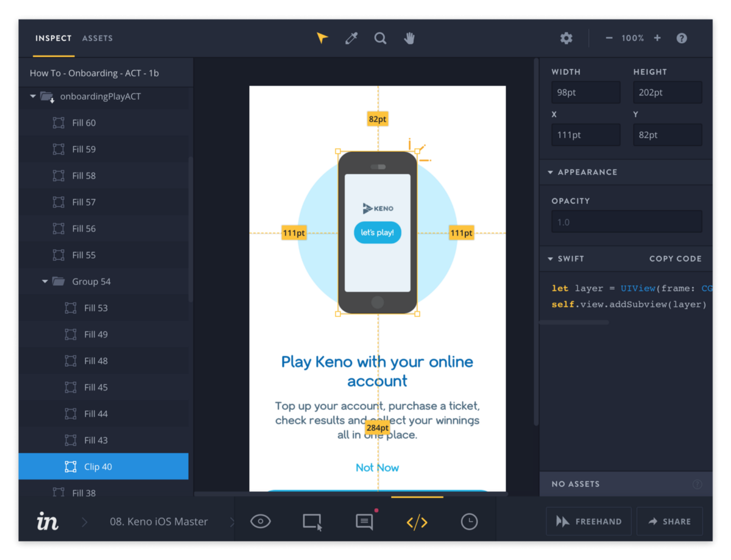Click the 284pt bottom distance label
The image size is (731, 560).
(x=377, y=428)
